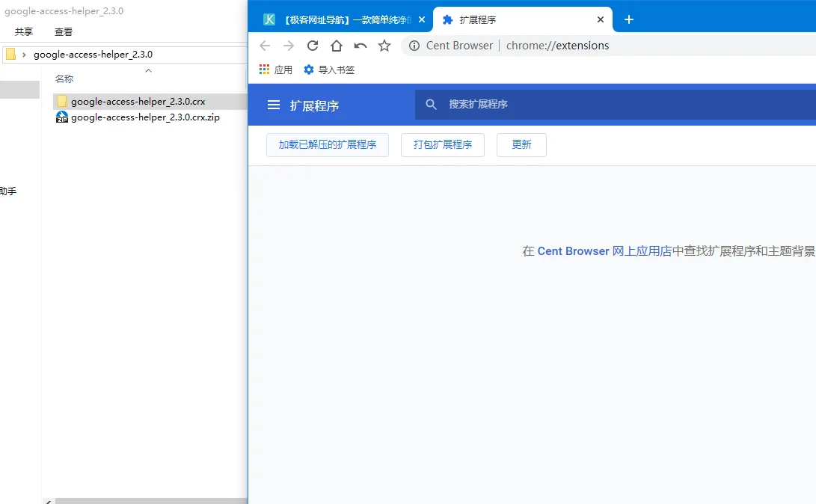Click the import bookmarks gear icon
This screenshot has height=504, width=816.
tap(309, 70)
